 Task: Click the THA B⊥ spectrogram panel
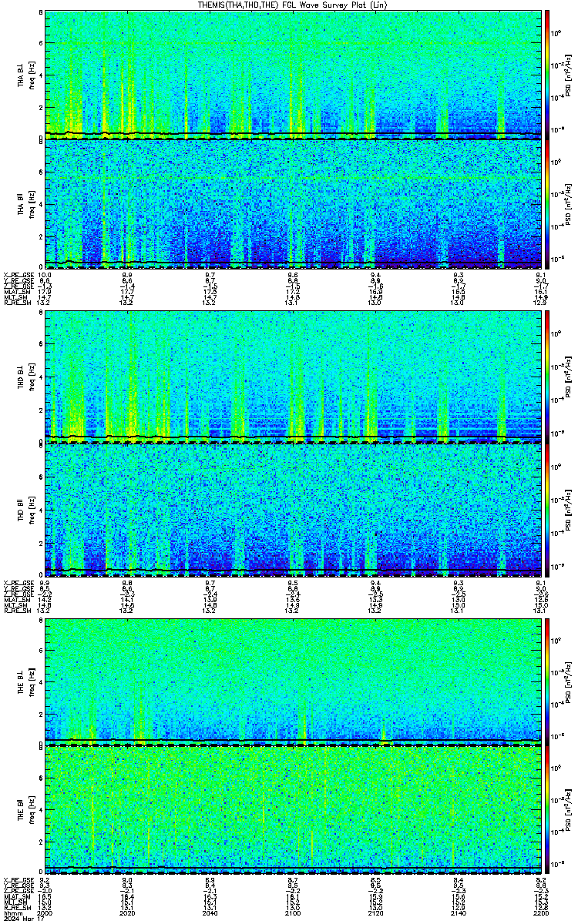(292, 75)
